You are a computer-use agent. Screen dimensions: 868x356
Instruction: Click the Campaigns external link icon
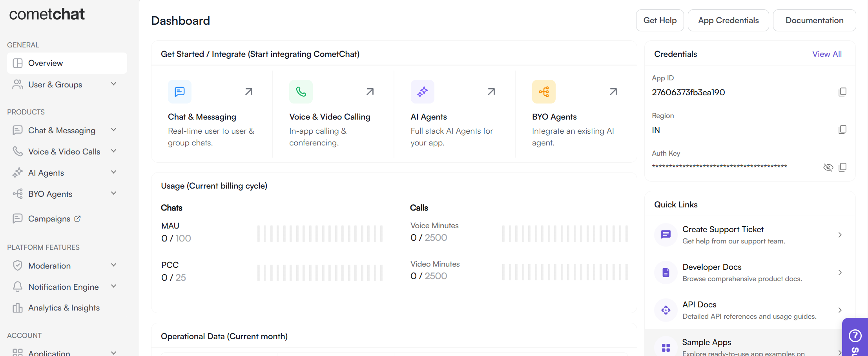(x=77, y=219)
